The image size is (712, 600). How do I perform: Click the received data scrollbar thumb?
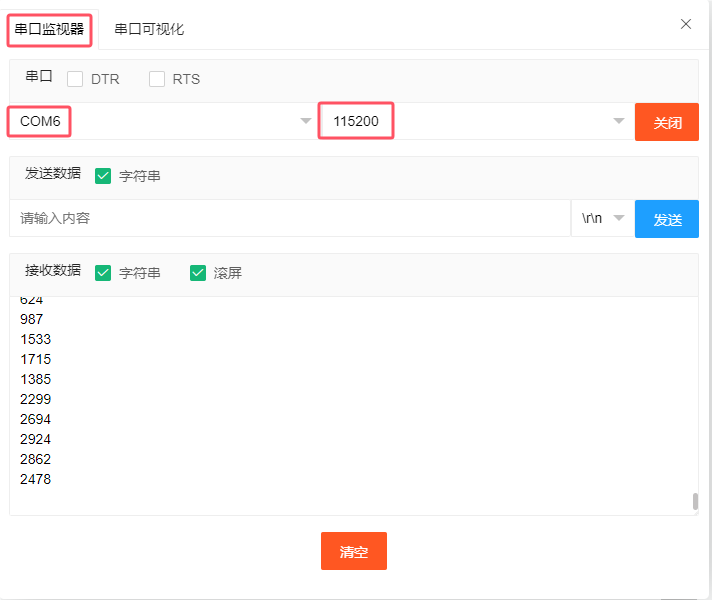pyautogui.click(x=694, y=502)
